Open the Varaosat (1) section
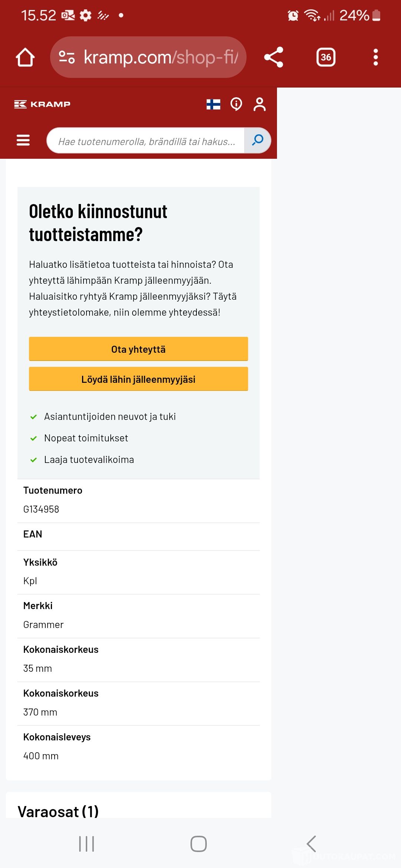401x868 pixels. click(x=58, y=812)
